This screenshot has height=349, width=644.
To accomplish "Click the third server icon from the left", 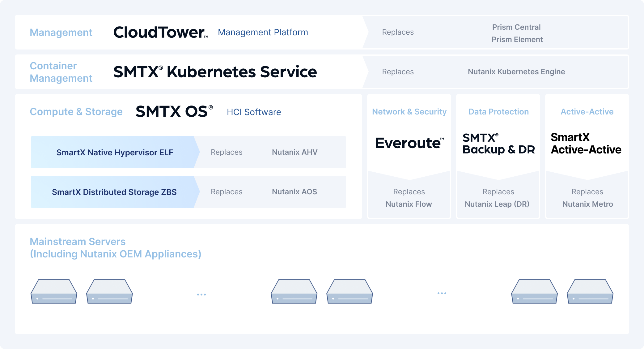I will 294,291.
